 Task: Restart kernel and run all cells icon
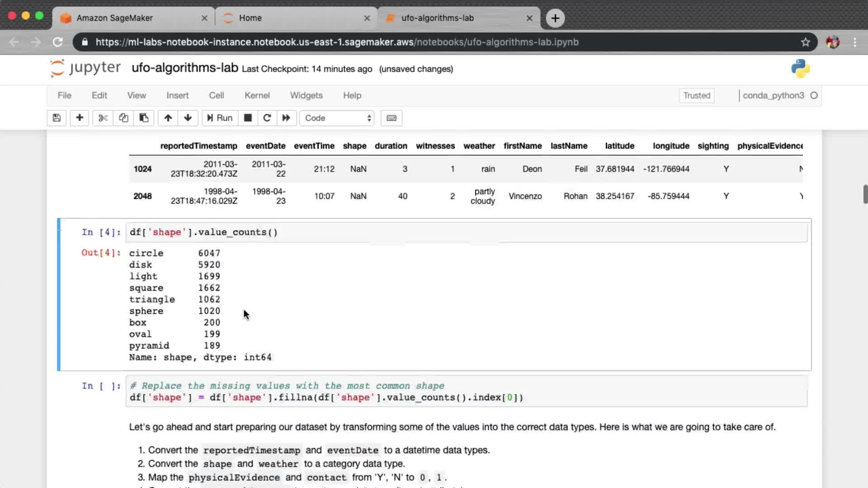coord(286,118)
